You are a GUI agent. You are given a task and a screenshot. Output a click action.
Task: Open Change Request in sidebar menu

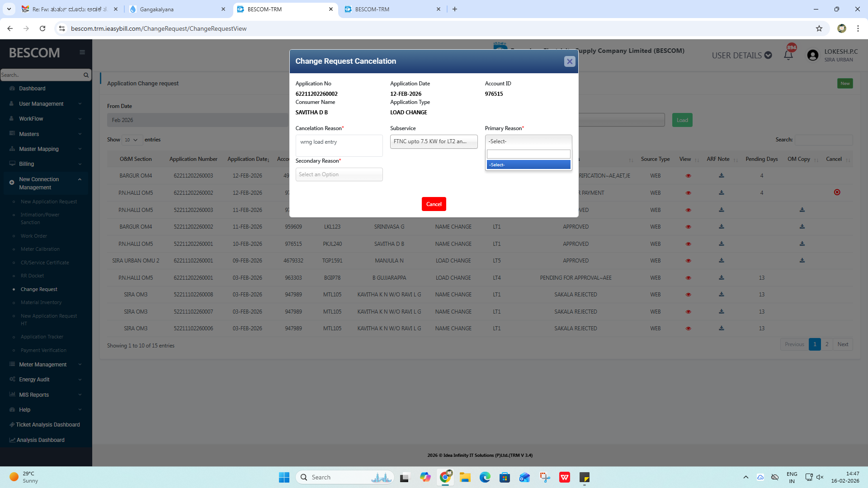[x=39, y=289]
